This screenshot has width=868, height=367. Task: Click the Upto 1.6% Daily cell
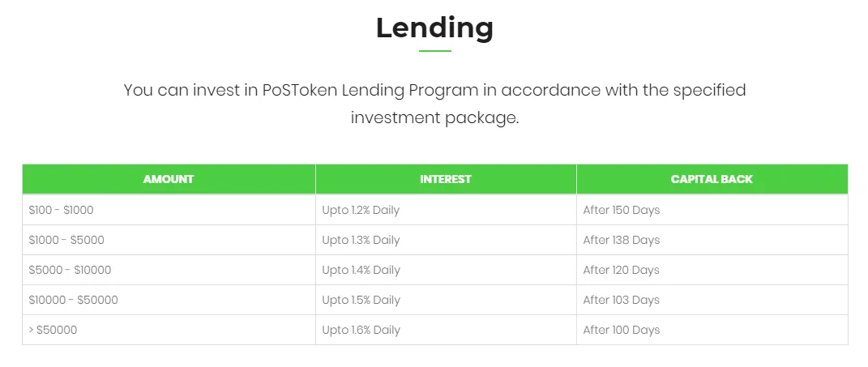point(361,330)
